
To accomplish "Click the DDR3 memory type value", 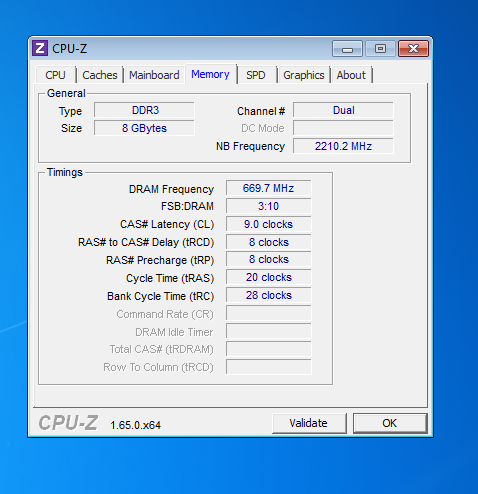I will point(144,110).
